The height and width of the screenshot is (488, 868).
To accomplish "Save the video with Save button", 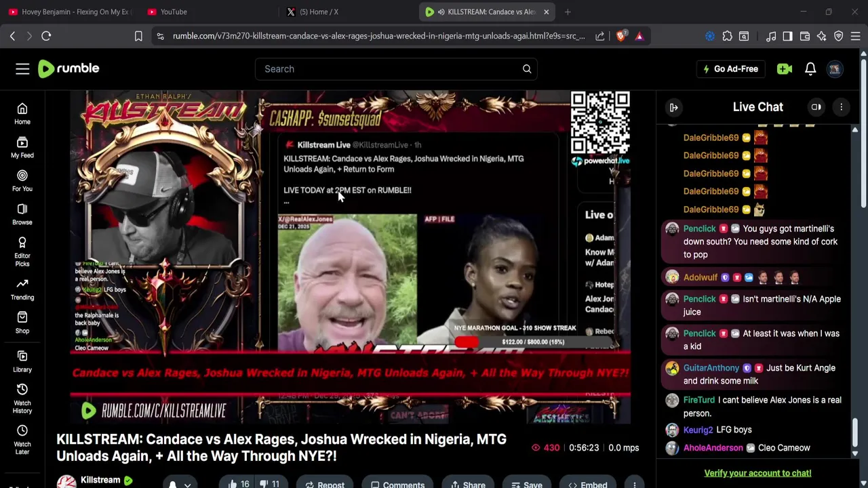I will 526,484.
